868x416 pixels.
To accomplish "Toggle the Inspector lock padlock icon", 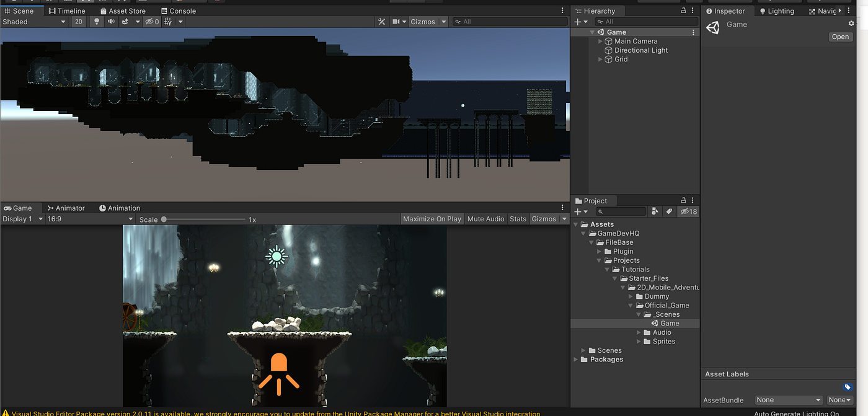I will (683, 11).
